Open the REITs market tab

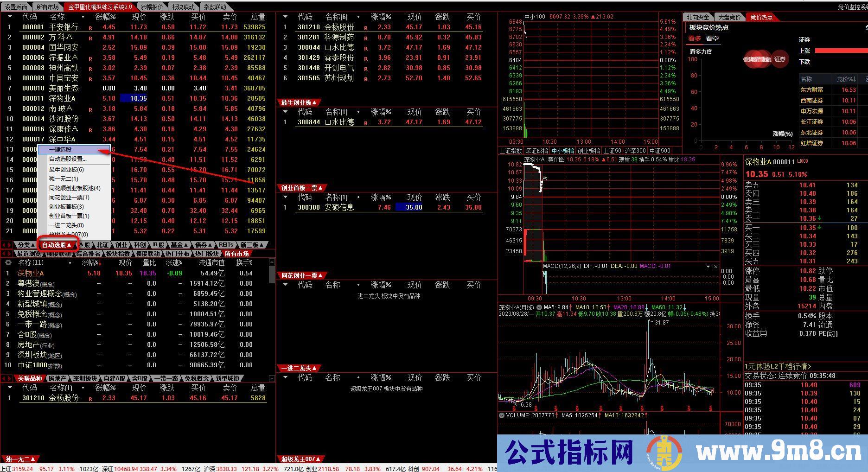click(226, 245)
